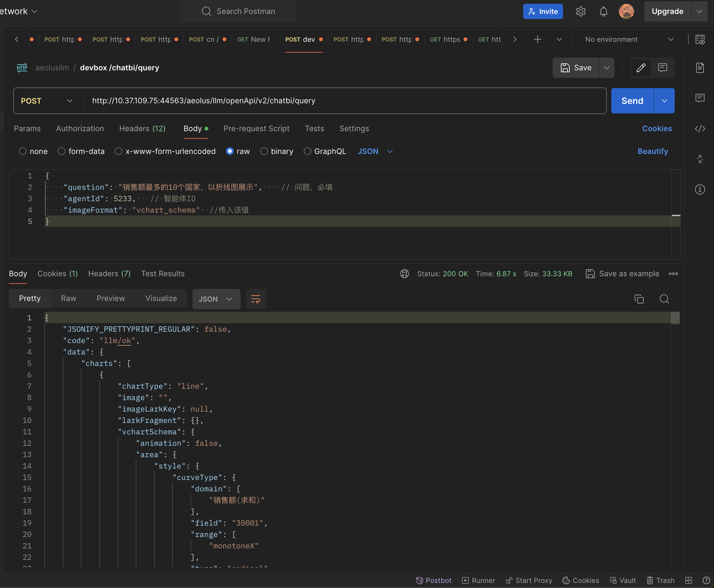Open the code snippet panel icon
The height and width of the screenshot is (588, 714).
[x=700, y=129]
